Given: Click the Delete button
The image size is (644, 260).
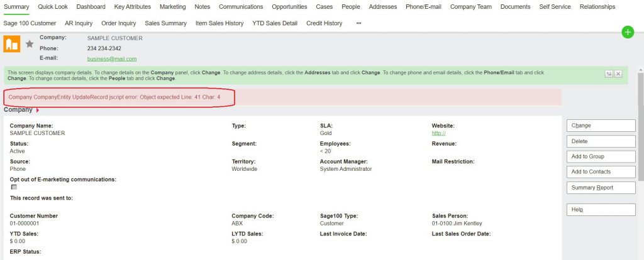Looking at the screenshot, I should tap(601, 141).
